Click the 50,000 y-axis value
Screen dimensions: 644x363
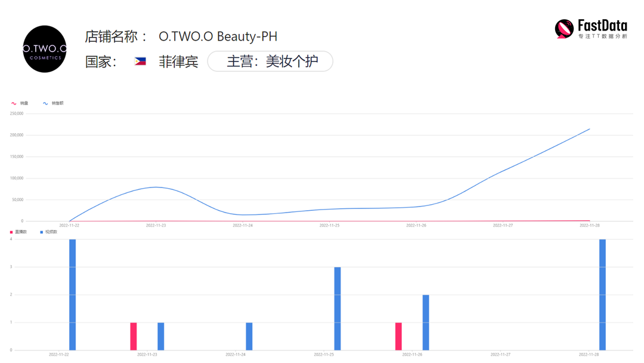(x=18, y=200)
